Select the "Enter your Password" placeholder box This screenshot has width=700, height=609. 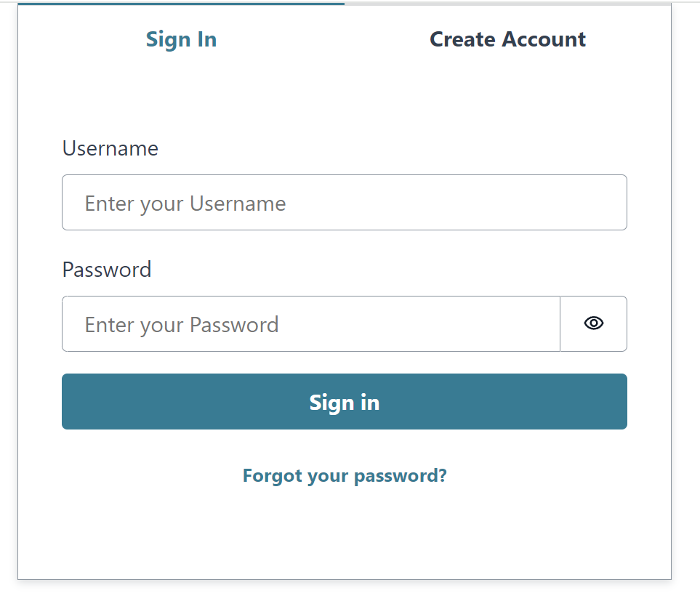(x=310, y=324)
